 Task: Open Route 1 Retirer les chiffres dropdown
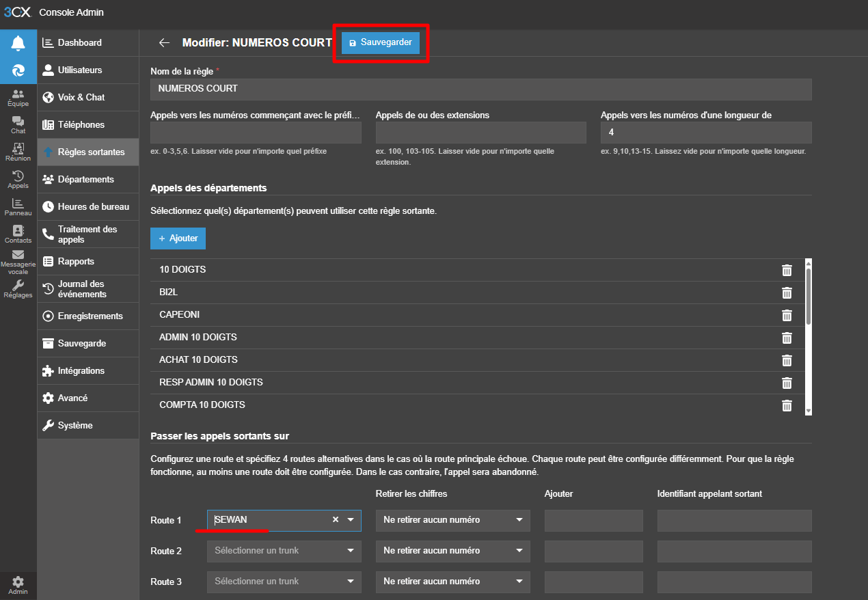point(453,520)
